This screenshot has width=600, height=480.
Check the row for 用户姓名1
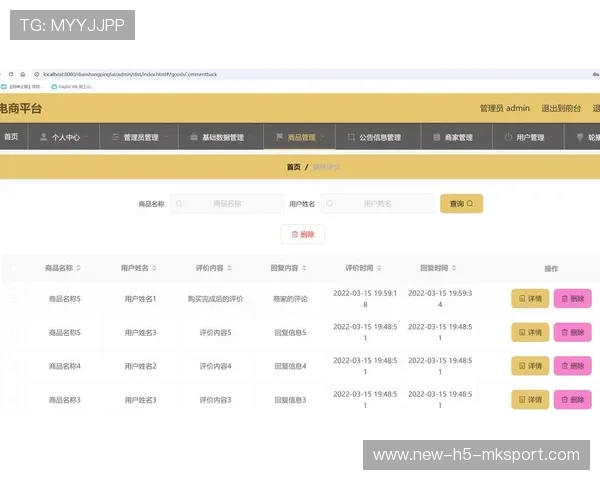pos(14,299)
